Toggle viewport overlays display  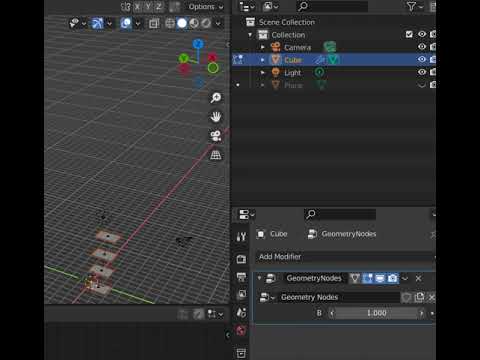[126, 23]
